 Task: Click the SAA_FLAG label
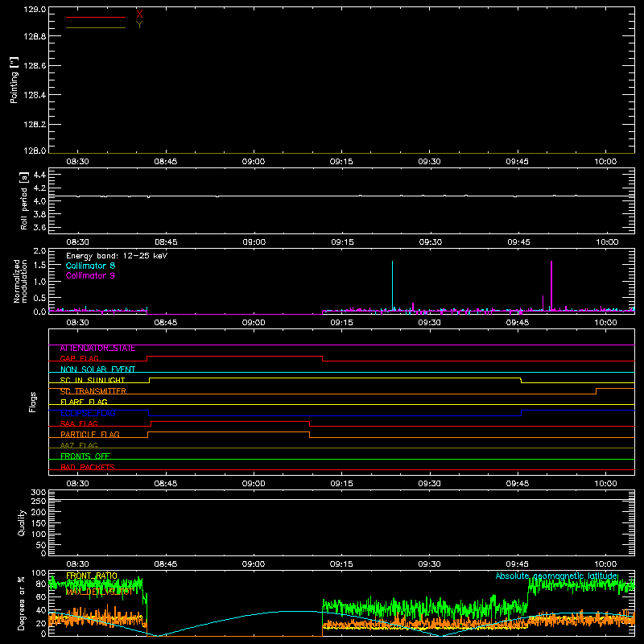[79, 424]
